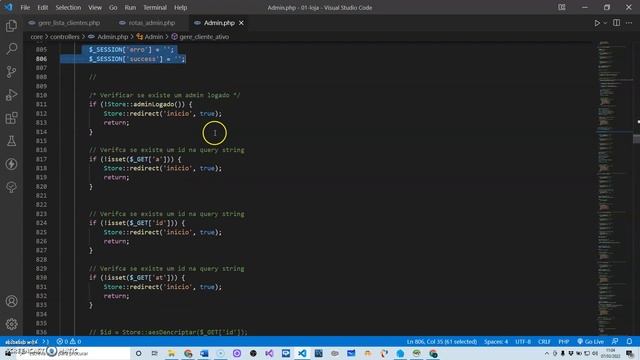Open the Selection menu

tap(68, 7)
